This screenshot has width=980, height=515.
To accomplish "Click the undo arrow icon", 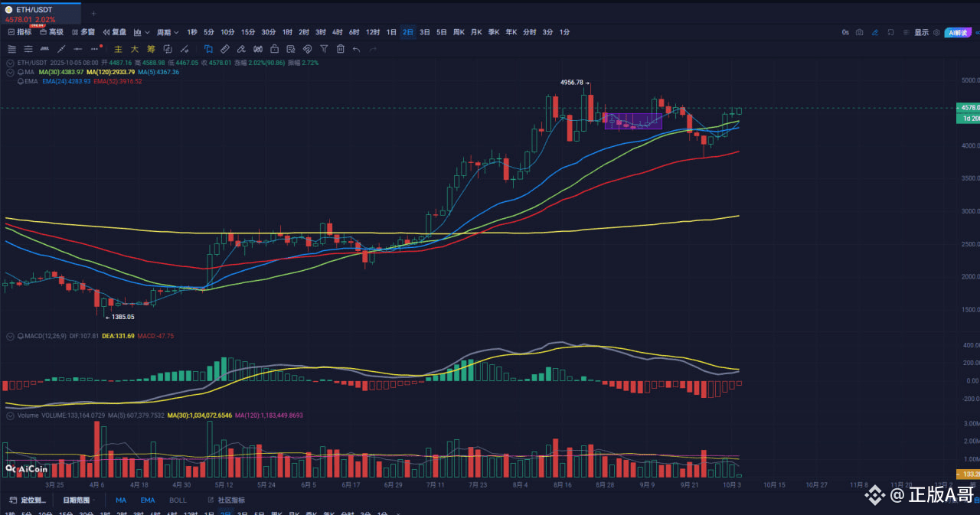I will point(357,49).
